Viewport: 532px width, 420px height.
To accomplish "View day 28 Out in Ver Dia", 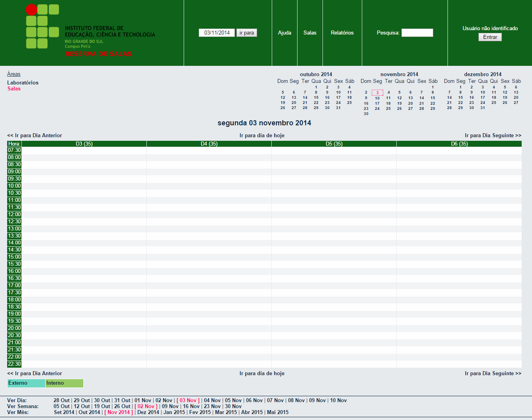I will 61,401.
